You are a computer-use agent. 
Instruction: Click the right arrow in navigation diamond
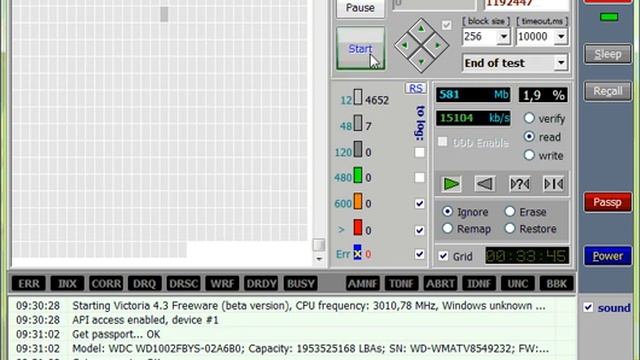click(438, 45)
